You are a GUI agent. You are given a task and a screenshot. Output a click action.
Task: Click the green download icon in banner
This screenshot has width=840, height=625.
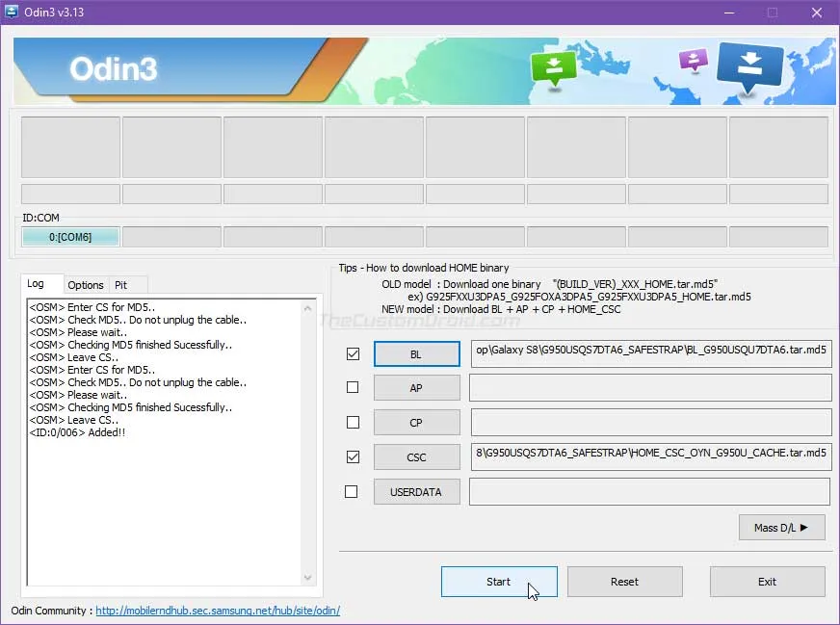pos(553,66)
